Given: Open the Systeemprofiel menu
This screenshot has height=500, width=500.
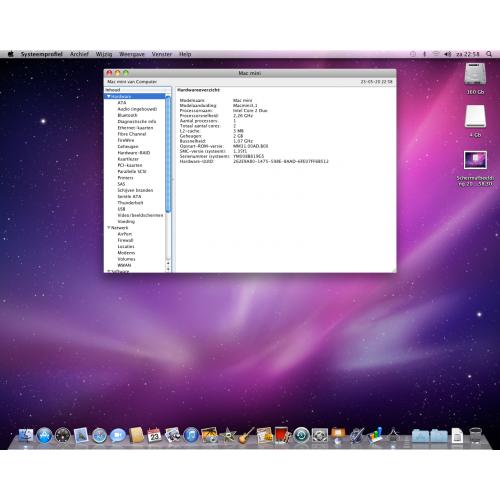Looking at the screenshot, I should click(42, 54).
